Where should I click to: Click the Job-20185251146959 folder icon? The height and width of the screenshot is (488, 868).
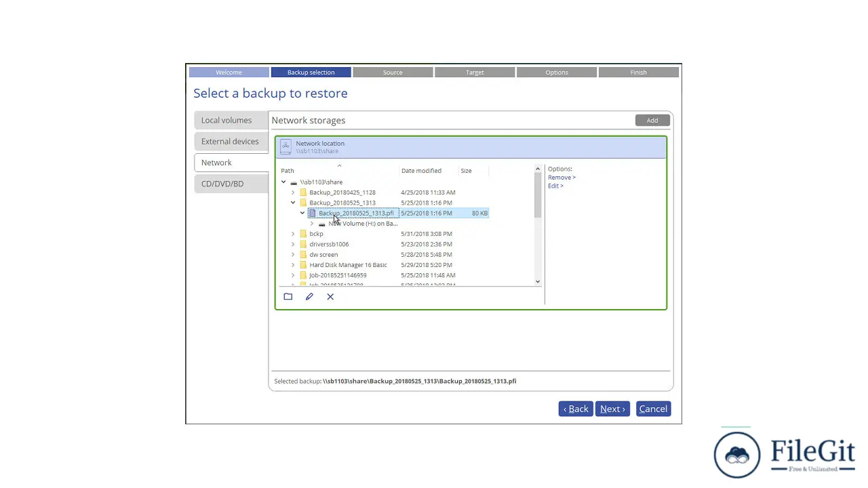(303, 275)
